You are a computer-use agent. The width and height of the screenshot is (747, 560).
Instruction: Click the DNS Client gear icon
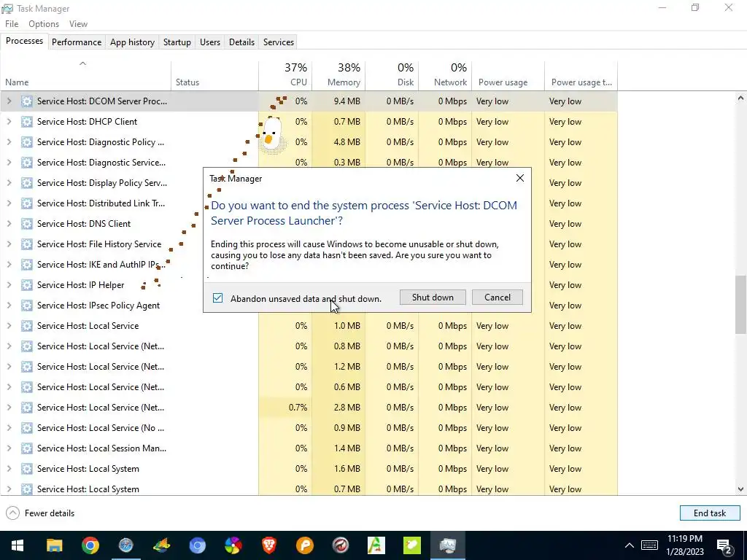[x=27, y=224]
